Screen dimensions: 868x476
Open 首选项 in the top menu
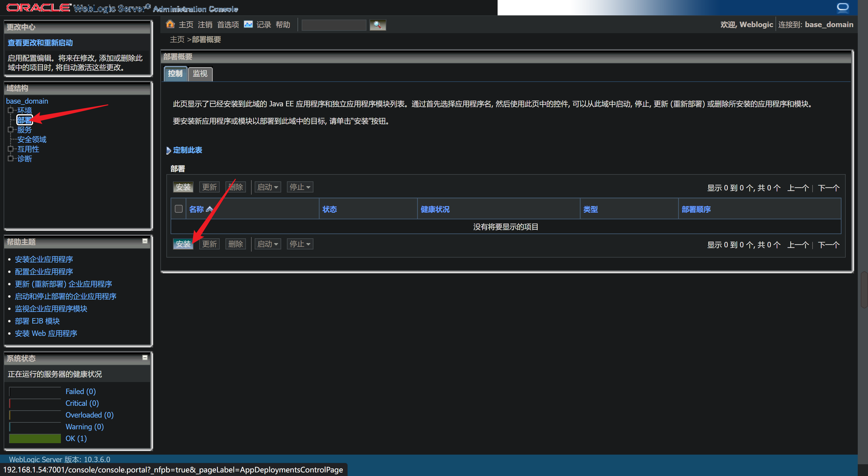[228, 25]
